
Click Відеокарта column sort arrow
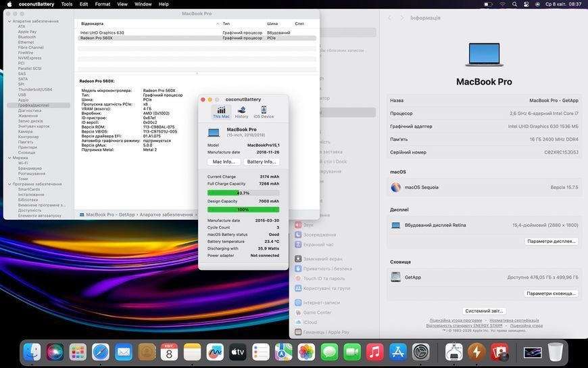[x=218, y=24]
